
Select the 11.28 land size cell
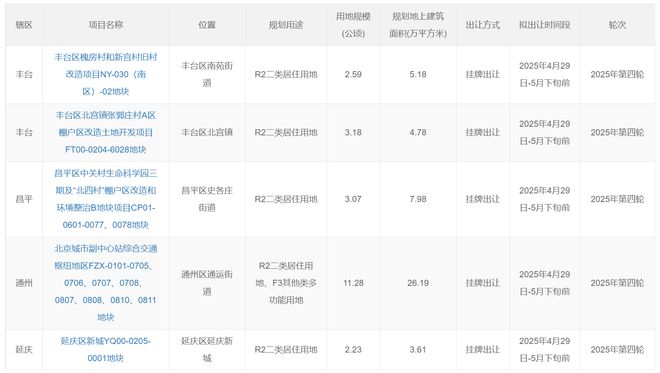tap(353, 283)
